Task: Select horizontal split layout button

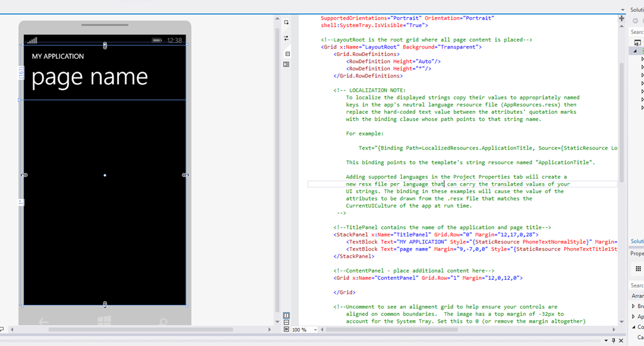Action: pyautogui.click(x=286, y=323)
